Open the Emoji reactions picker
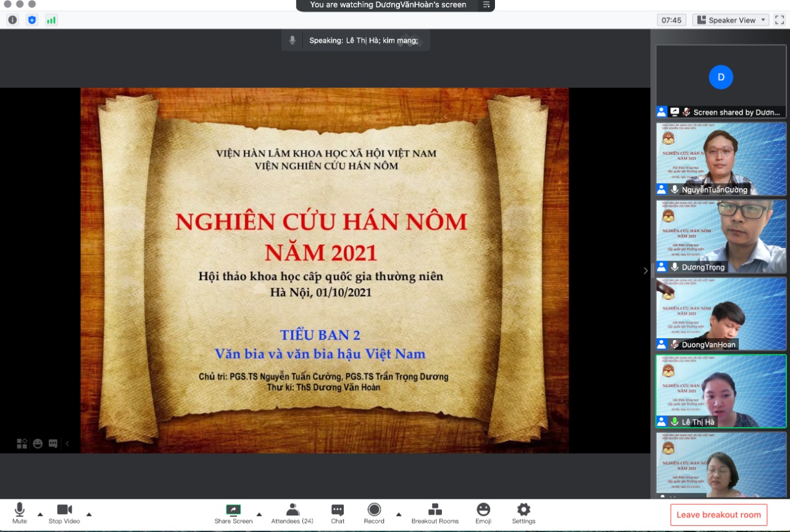 pyautogui.click(x=483, y=512)
